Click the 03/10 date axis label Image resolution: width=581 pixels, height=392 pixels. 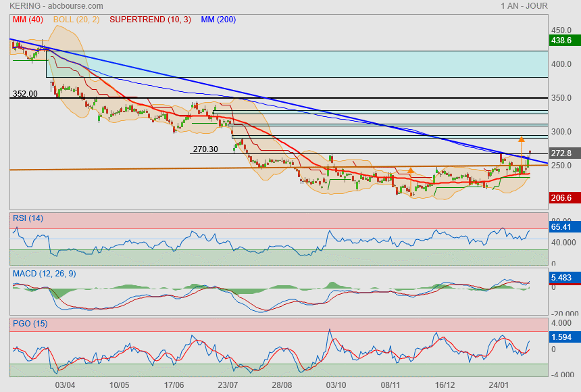coord(336,385)
